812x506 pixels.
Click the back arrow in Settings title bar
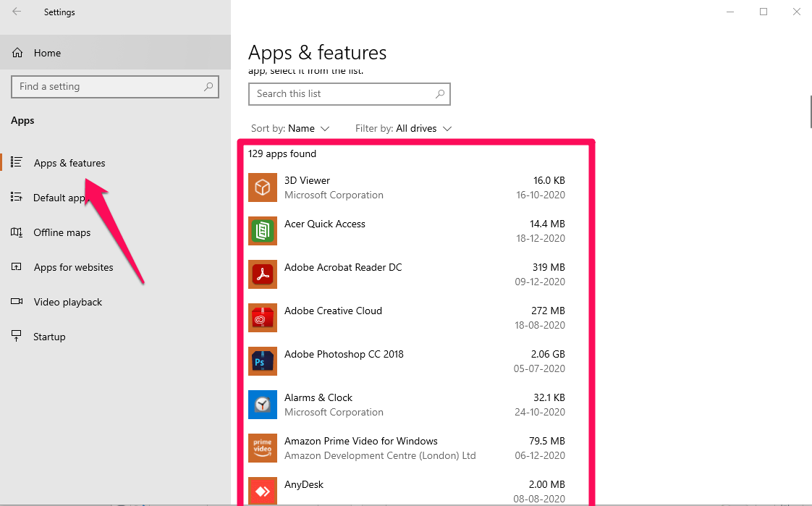[17, 12]
